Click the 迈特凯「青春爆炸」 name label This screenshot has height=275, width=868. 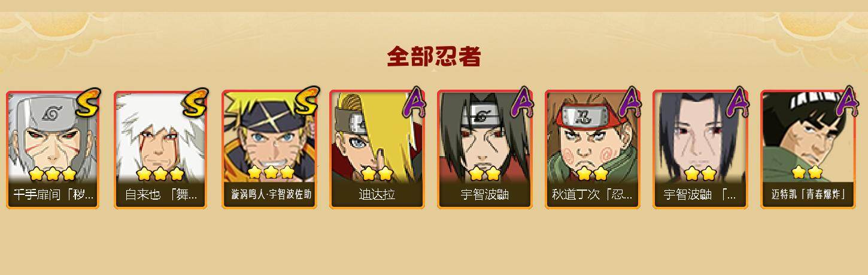click(808, 195)
